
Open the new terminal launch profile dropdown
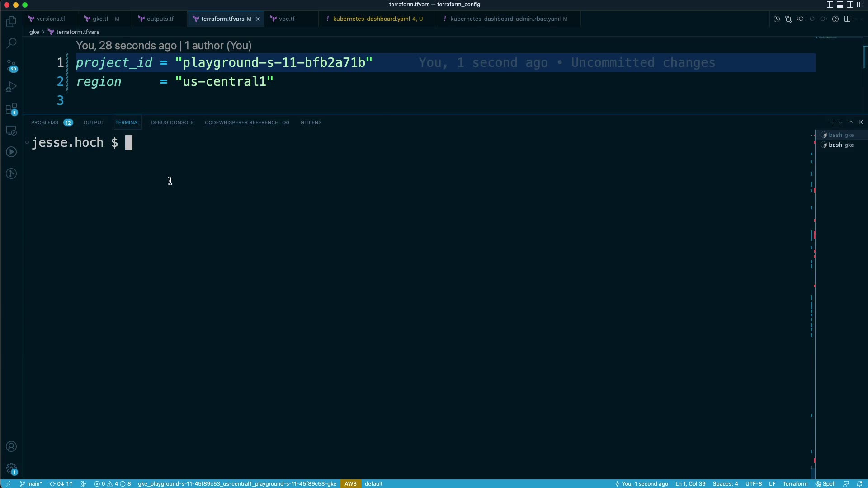pos(840,122)
